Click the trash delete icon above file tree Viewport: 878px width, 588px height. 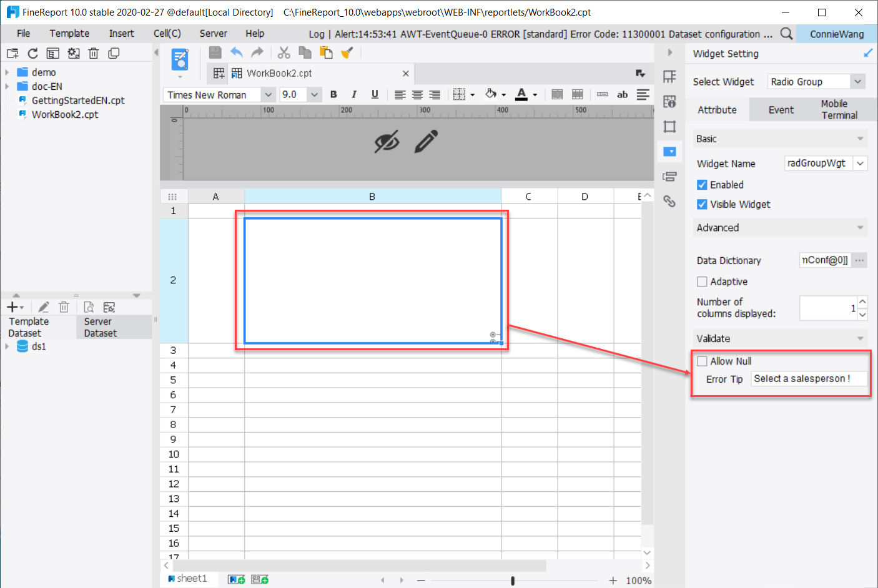pos(94,54)
